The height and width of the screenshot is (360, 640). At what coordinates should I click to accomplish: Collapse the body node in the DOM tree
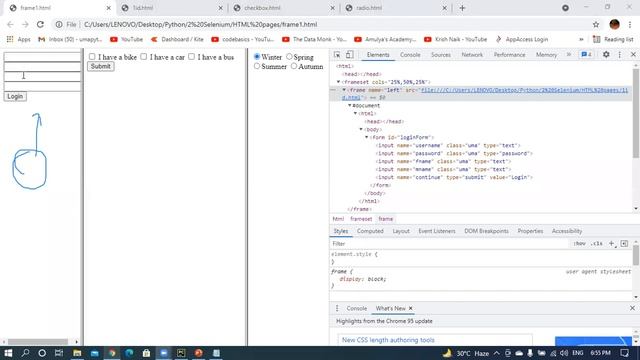(361, 129)
